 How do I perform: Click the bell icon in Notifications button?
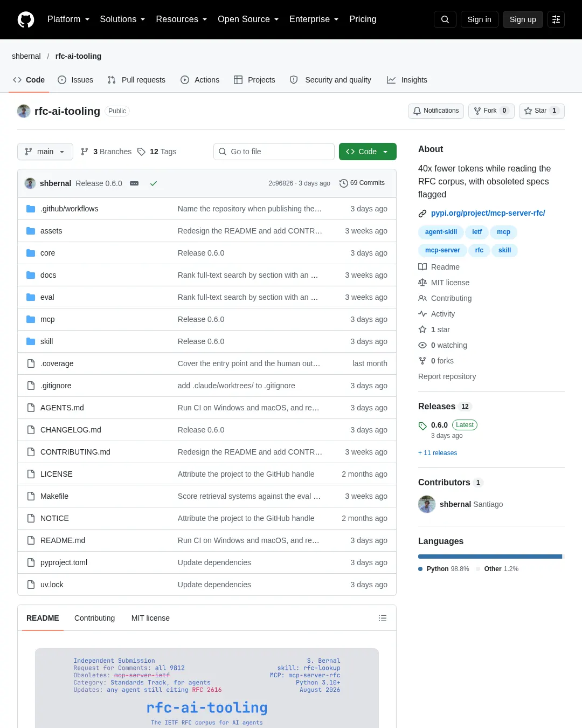pos(417,111)
